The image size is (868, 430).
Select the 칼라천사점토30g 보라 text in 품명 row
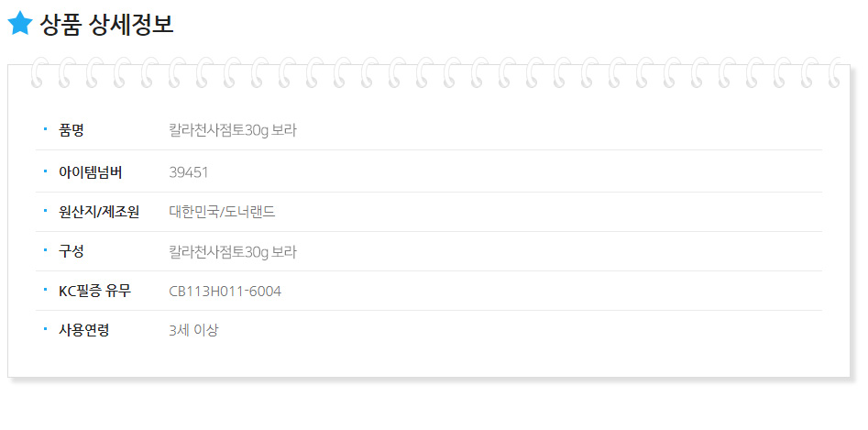(x=233, y=131)
